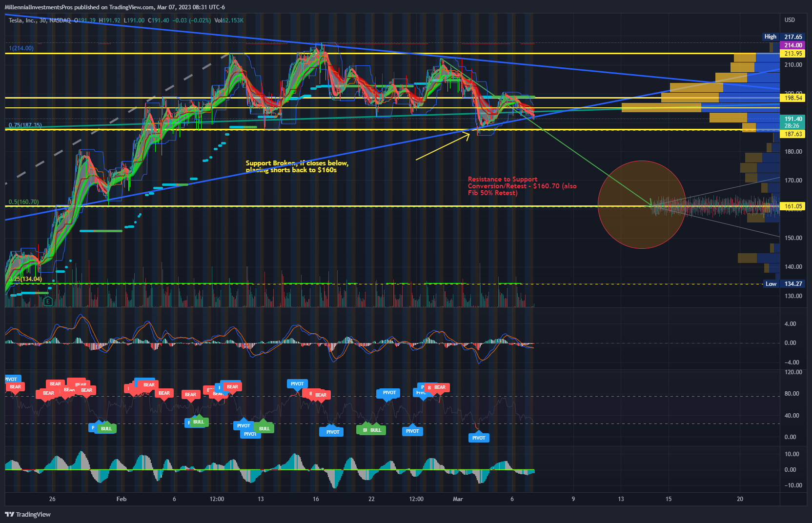Click the blue PIVOT label above Feb 16
Screen dimensions: 812x523
297,384
